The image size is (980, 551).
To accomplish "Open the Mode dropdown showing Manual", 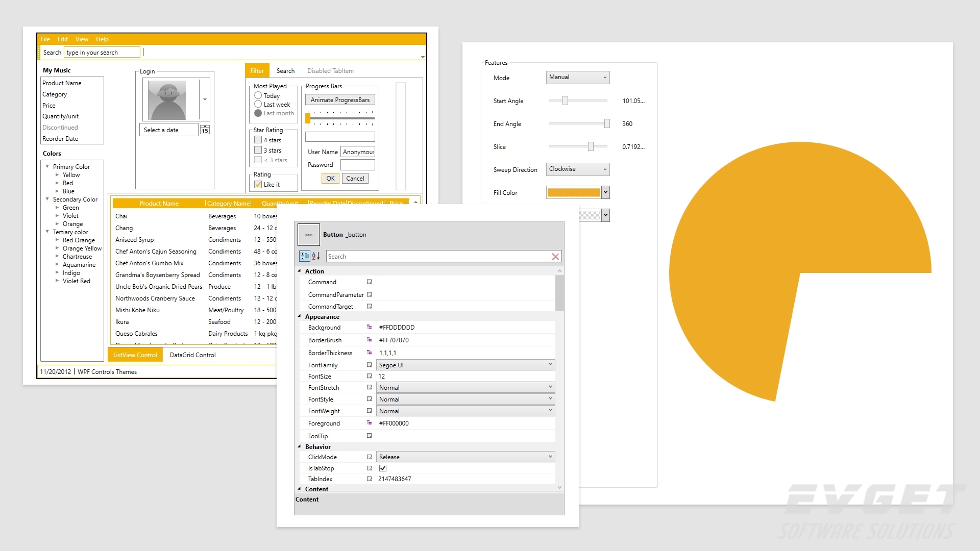I will [578, 77].
